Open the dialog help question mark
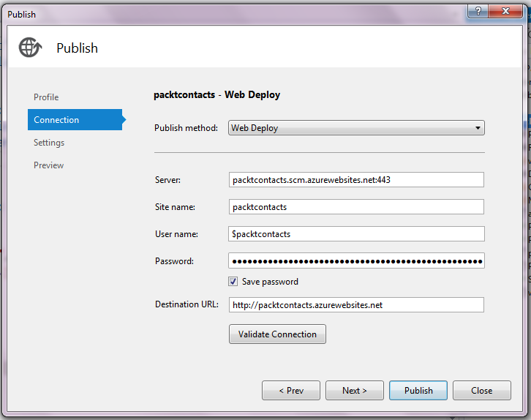The width and height of the screenshot is (531, 420). point(478,11)
